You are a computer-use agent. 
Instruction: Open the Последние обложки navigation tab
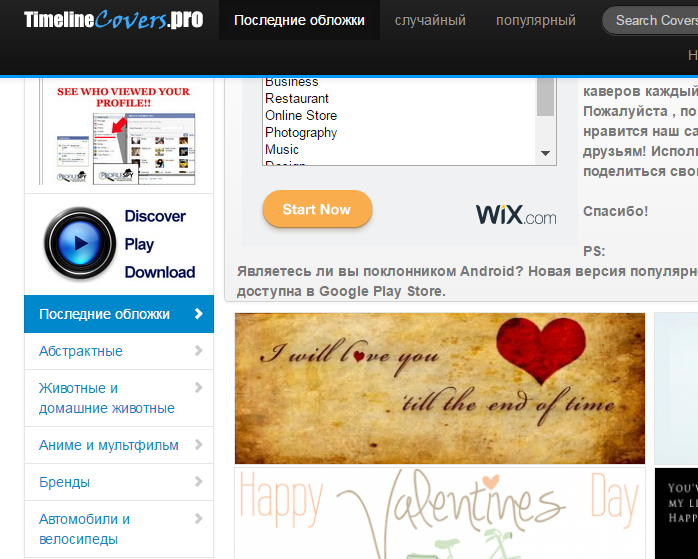(x=299, y=20)
